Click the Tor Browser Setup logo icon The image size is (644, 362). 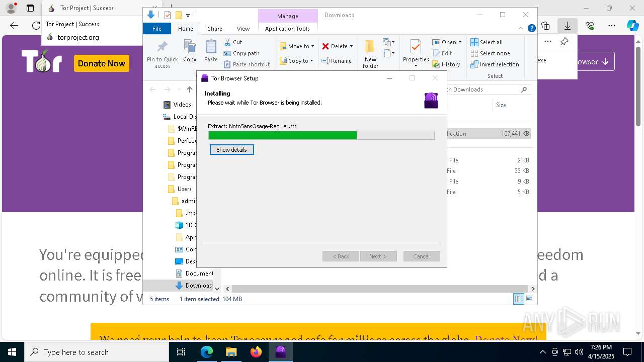431,100
